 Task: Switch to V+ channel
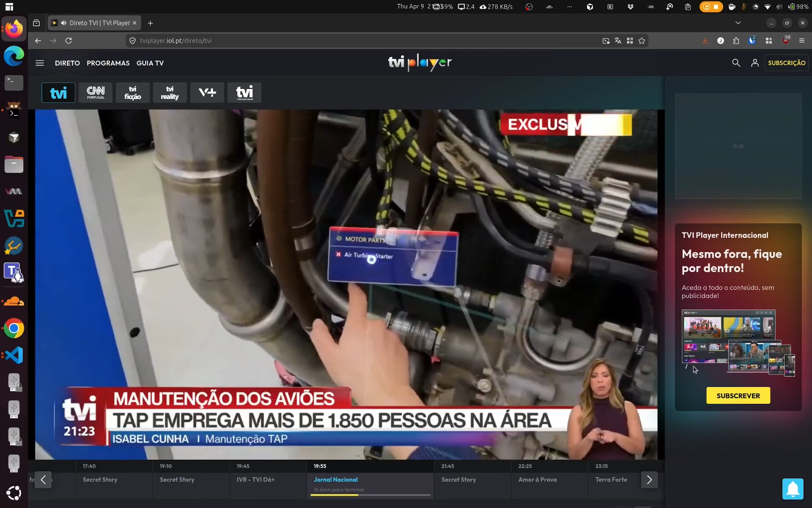tap(207, 93)
